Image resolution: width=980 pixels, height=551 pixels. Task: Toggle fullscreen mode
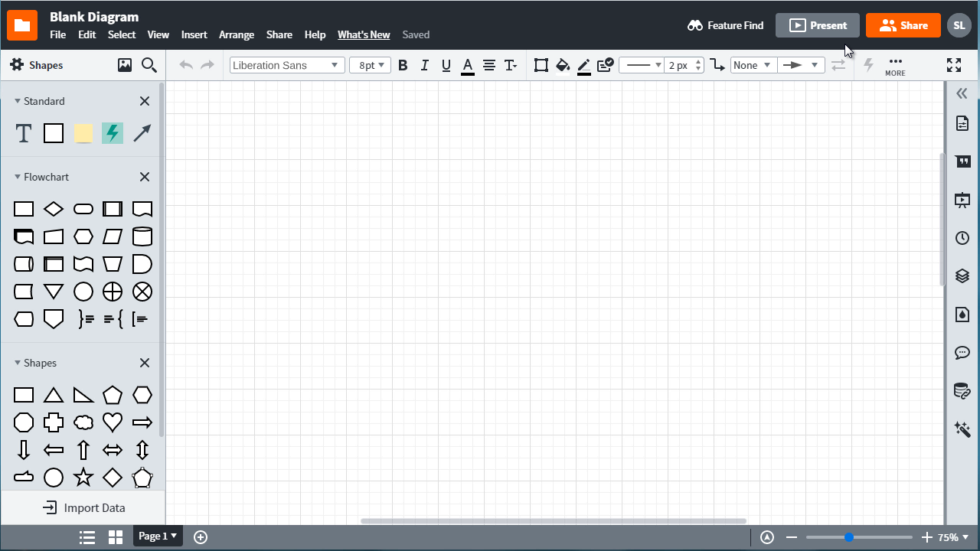click(954, 65)
